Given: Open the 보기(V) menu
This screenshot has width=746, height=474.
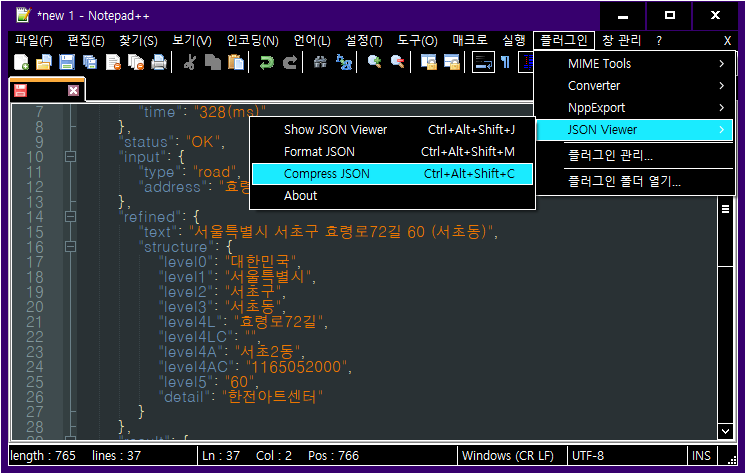Looking at the screenshot, I should 192,40.
